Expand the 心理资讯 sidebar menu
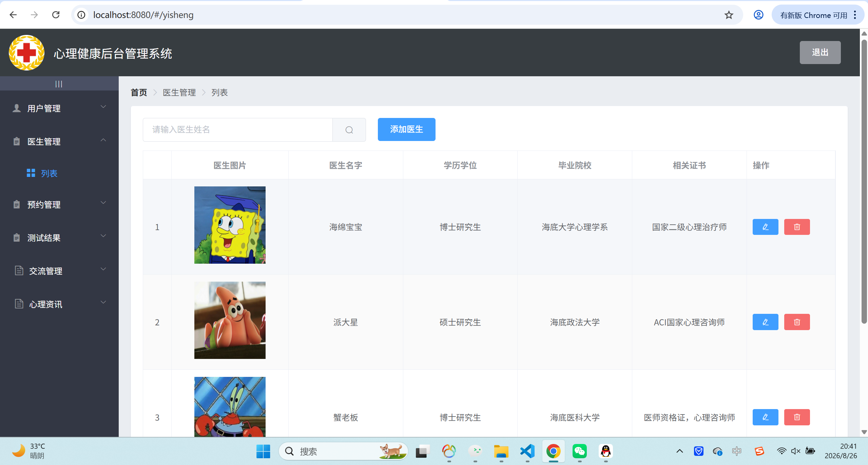This screenshot has width=868, height=465. click(x=59, y=304)
